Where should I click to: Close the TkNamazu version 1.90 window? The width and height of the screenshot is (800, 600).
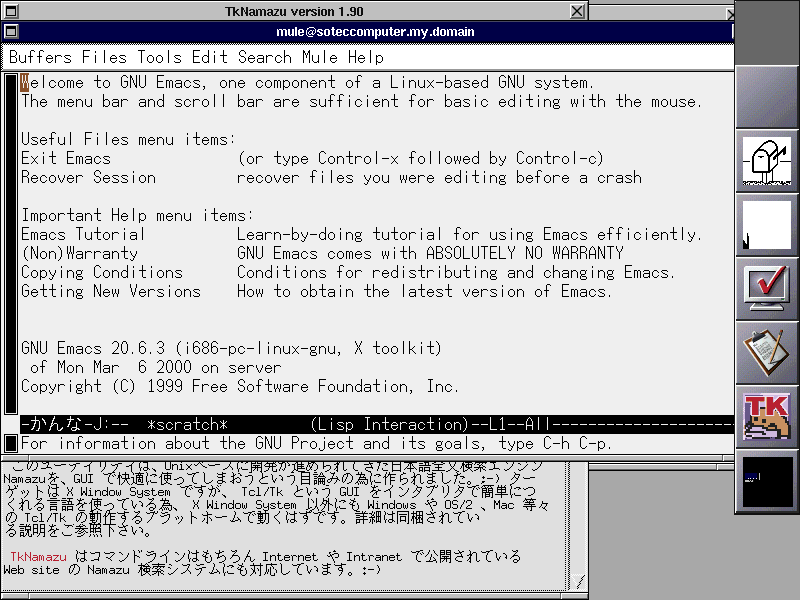pos(577,11)
